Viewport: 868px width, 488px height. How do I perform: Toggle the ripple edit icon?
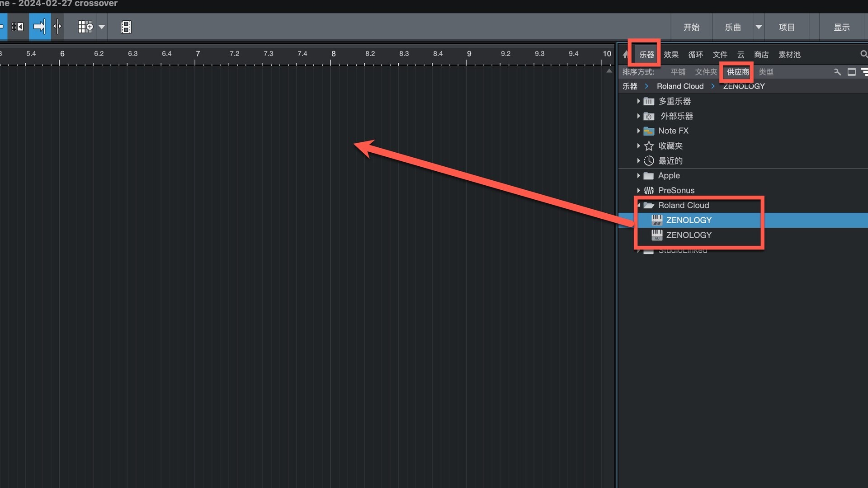pos(18,27)
